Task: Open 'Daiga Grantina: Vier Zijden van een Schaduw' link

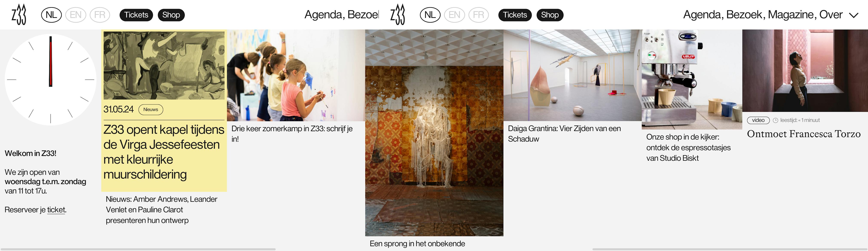Action: (564, 134)
